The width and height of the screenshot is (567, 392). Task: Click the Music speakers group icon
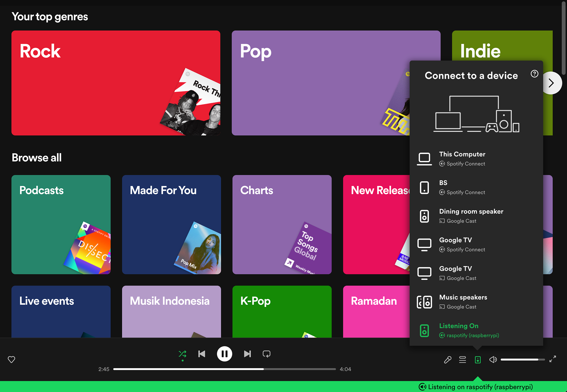point(424,302)
